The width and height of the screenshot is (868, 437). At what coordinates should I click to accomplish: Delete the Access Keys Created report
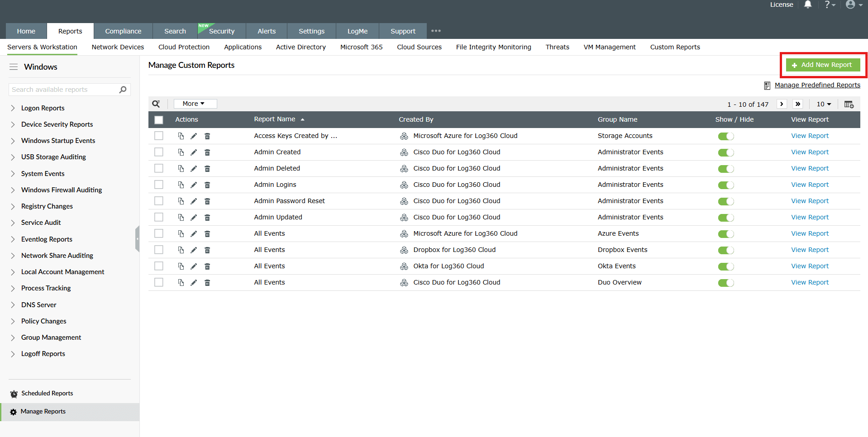207,136
